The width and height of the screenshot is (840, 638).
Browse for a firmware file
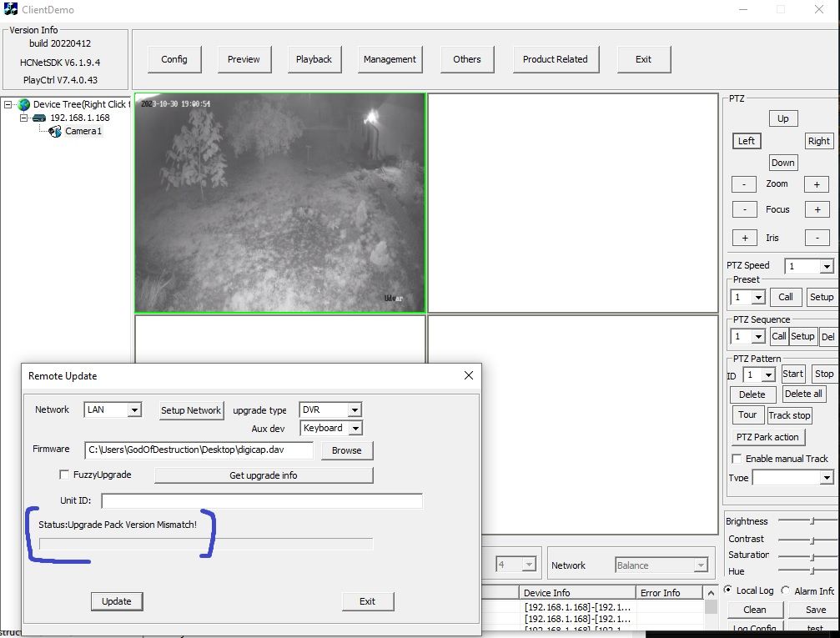click(347, 450)
